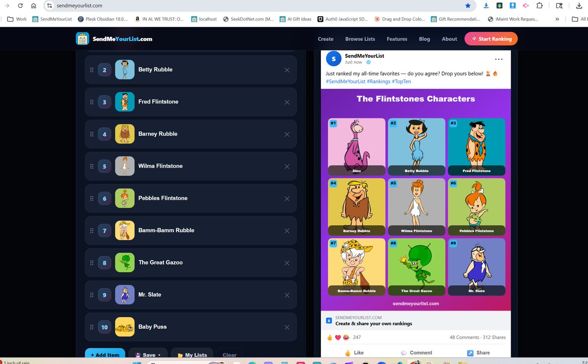Screen dimensions: 588x364
Task: Click Baby Puss list thumbnail image
Action: pyautogui.click(x=124, y=327)
